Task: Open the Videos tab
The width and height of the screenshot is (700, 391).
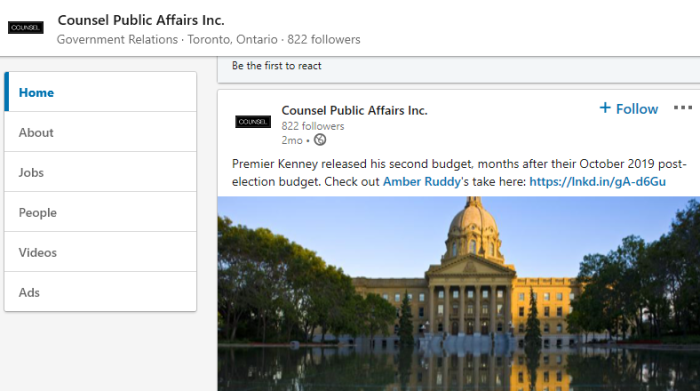Action: (x=100, y=252)
